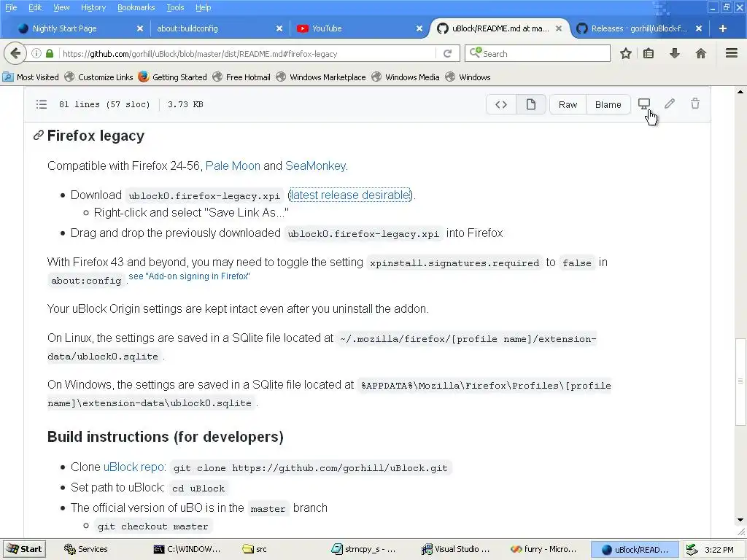Click the green padlock security icon
The height and width of the screenshot is (560, 747).
[x=50, y=54]
